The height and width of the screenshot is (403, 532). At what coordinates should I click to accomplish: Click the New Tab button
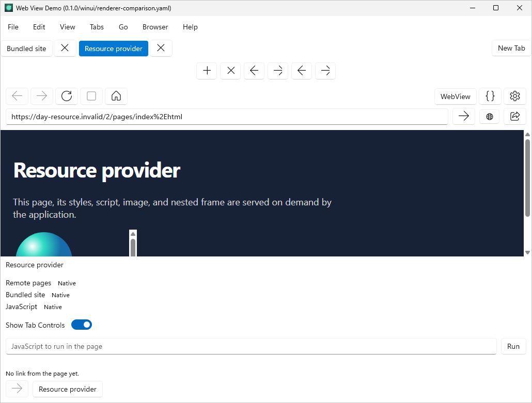point(511,48)
